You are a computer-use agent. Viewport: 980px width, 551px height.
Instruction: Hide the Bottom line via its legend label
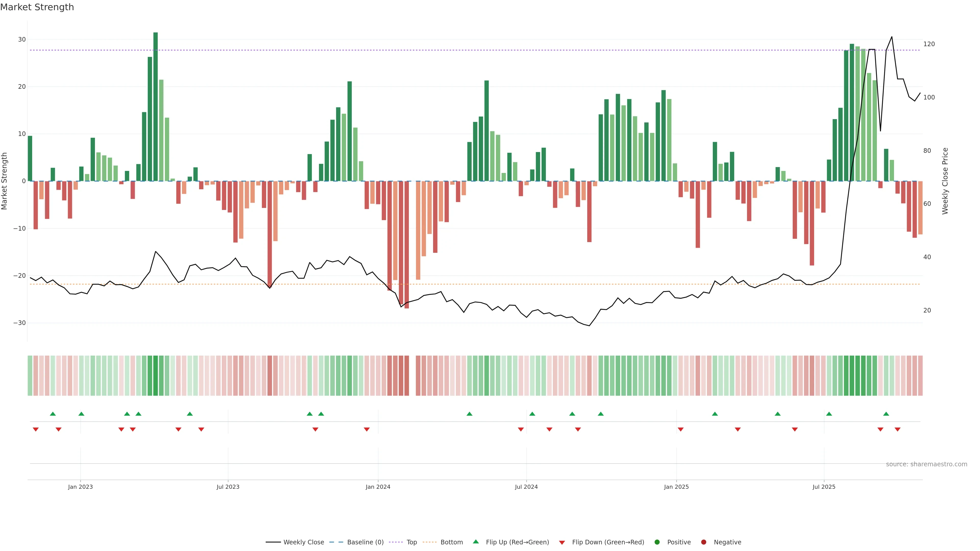451,542
